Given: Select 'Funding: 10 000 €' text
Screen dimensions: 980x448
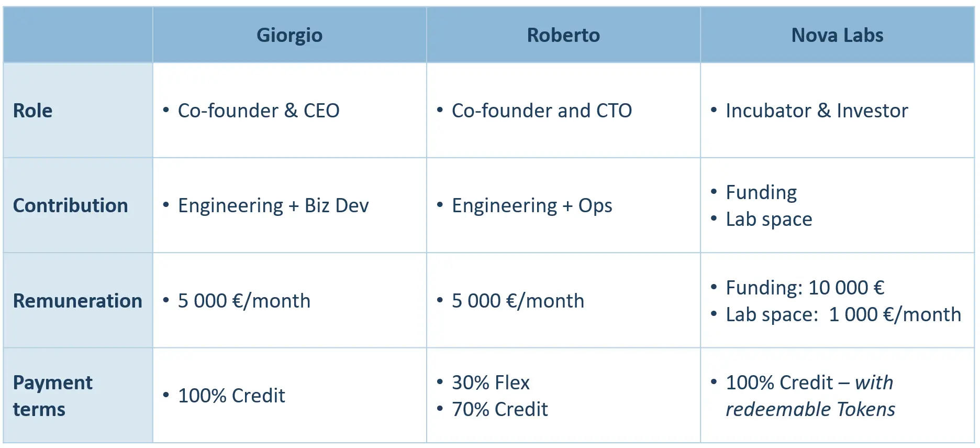Looking at the screenshot, I should (x=805, y=288).
